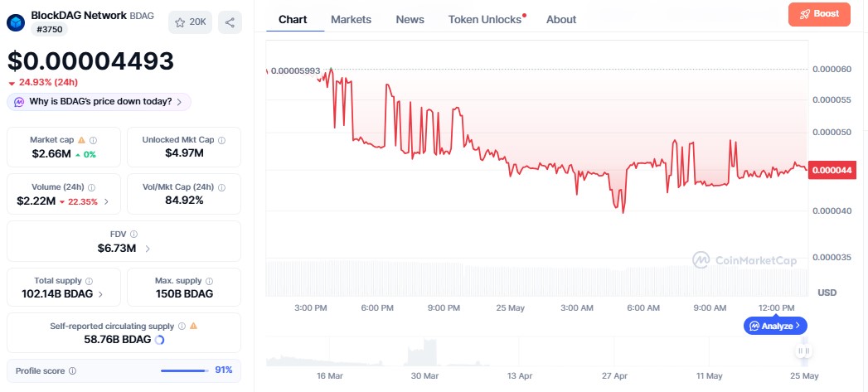Click the BlockDAG Network coin logo
Image resolution: width=868 pixels, height=392 pixels.
click(16, 22)
